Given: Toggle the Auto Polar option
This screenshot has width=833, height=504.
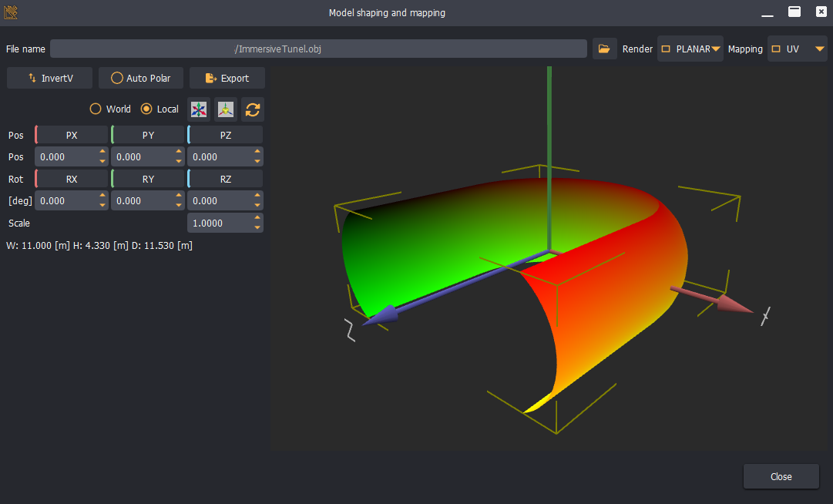Looking at the screenshot, I should (x=141, y=78).
